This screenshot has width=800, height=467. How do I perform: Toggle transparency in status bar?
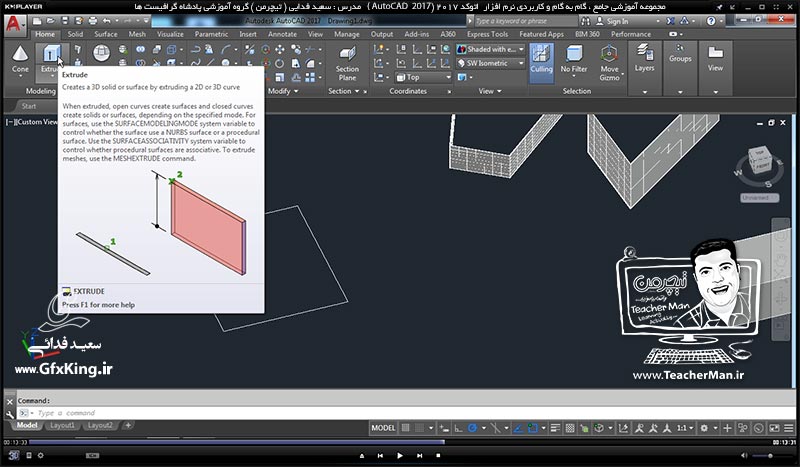click(x=570, y=428)
